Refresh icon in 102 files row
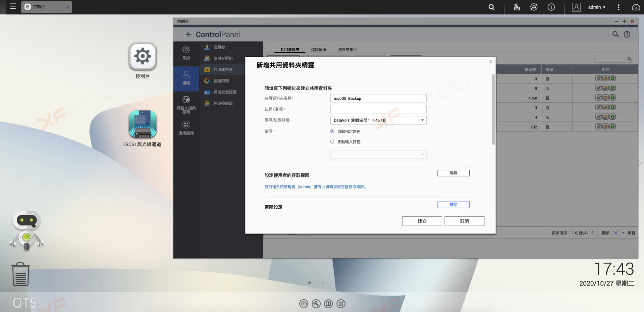The height and width of the screenshot is (312, 644). [612, 126]
